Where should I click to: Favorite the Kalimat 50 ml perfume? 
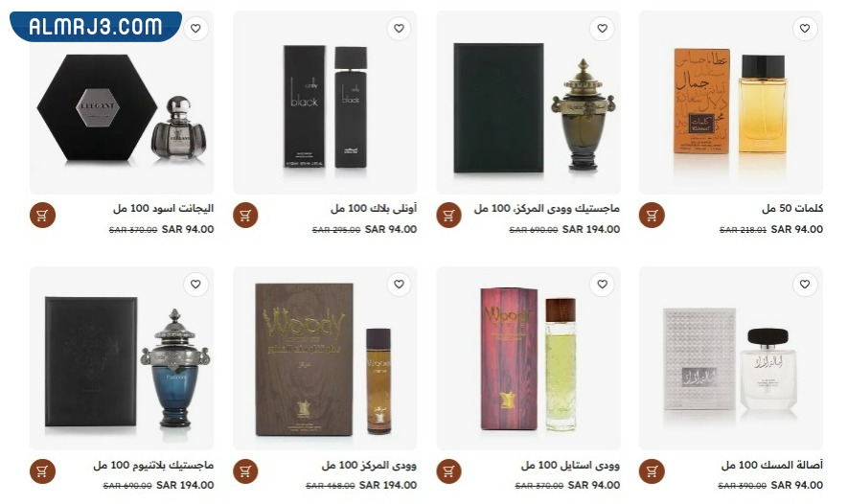(x=805, y=28)
